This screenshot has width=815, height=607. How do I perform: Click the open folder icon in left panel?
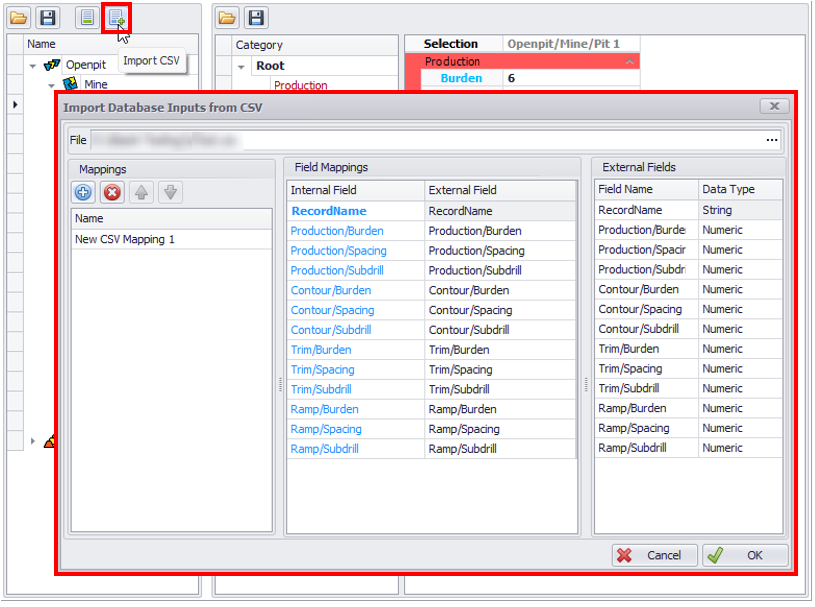point(21,17)
